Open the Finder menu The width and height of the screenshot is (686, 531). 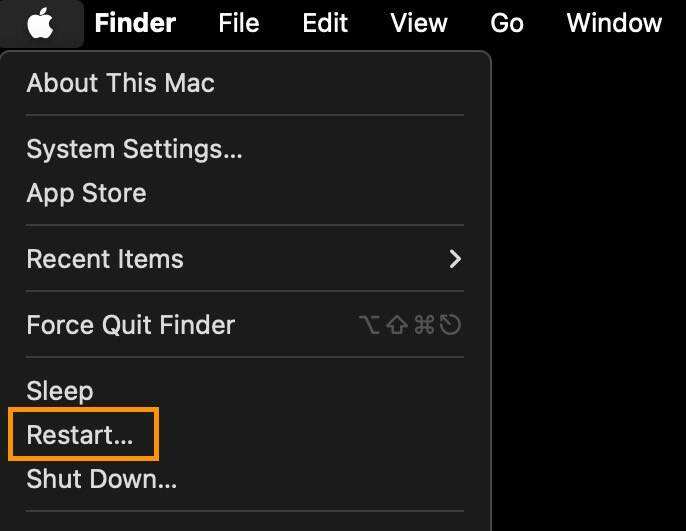(135, 23)
